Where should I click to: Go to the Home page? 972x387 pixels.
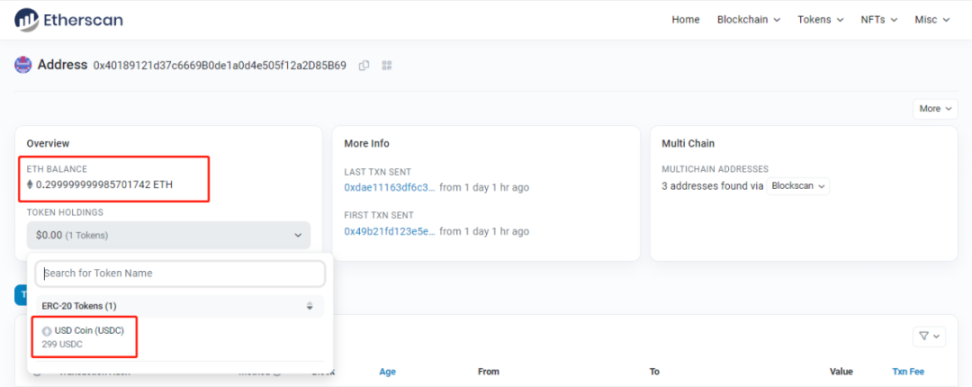click(x=686, y=20)
